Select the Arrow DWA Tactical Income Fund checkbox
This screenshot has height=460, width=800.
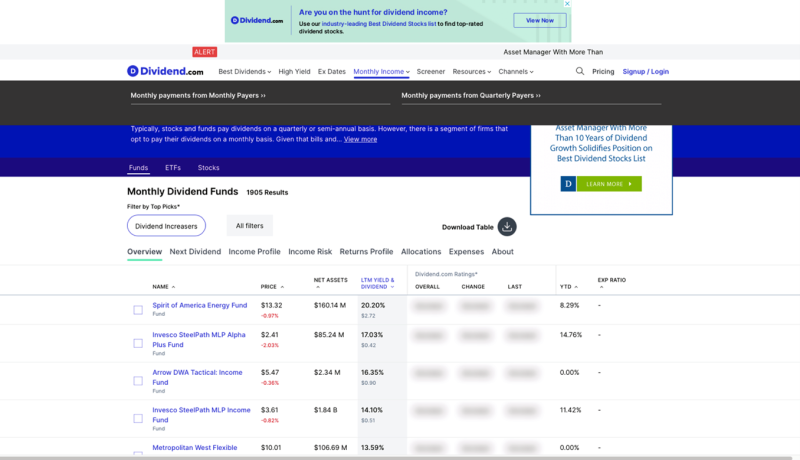point(138,381)
